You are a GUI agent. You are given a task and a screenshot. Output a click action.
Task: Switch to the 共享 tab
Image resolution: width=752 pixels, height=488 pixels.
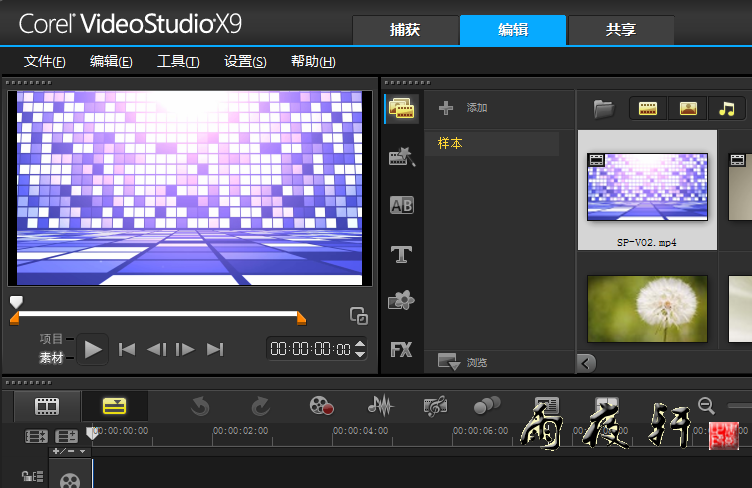tap(620, 30)
